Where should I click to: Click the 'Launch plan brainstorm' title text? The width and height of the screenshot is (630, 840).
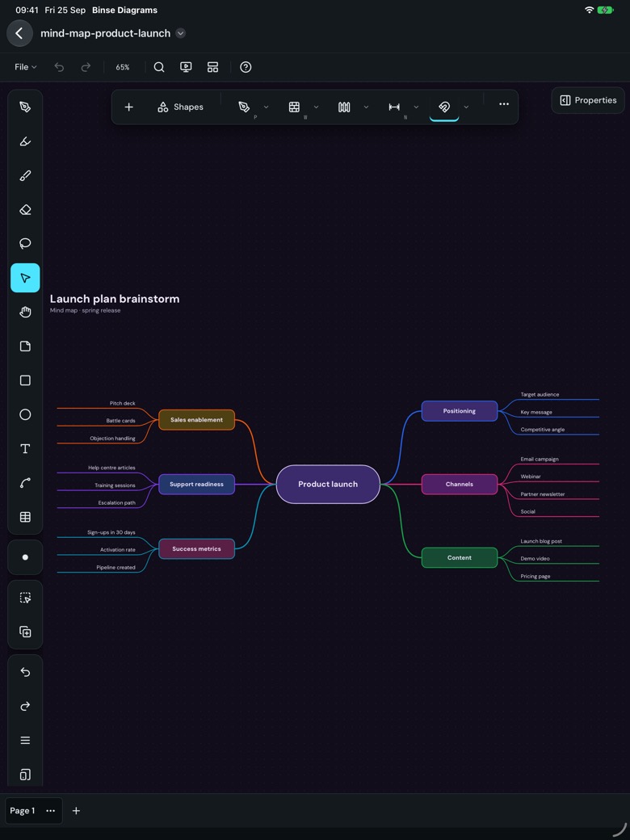tap(115, 299)
